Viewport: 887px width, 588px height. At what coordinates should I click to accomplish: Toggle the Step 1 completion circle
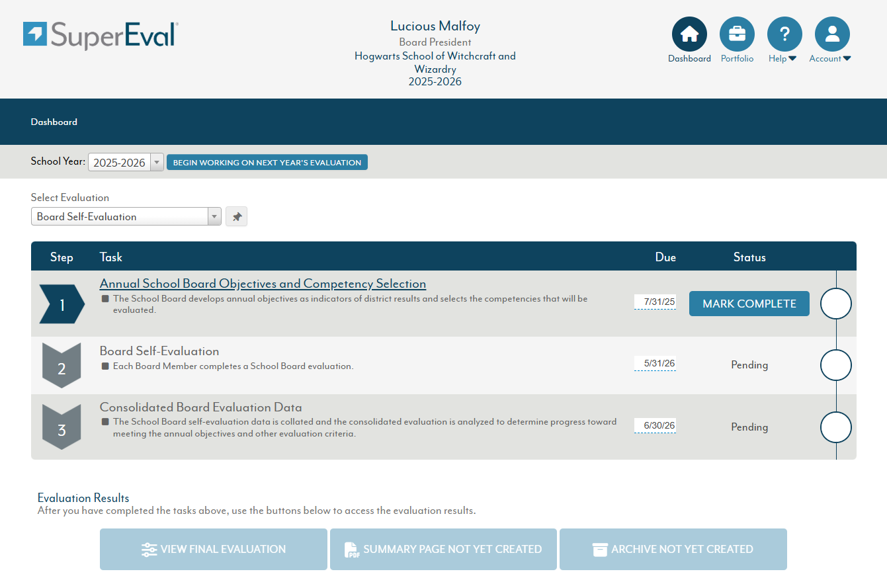click(x=835, y=304)
